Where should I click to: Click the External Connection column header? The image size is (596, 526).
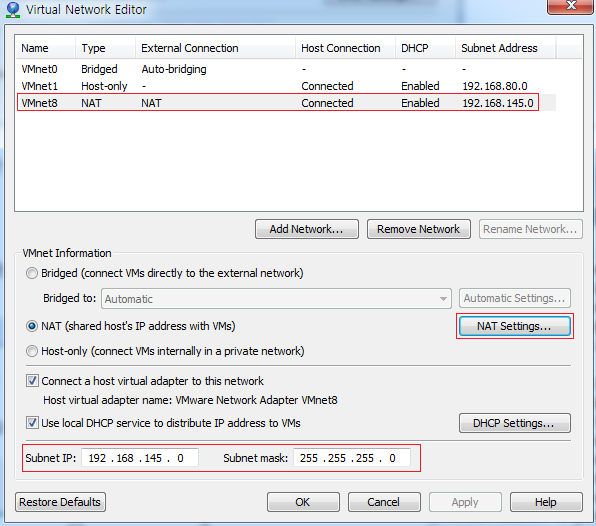click(x=216, y=48)
